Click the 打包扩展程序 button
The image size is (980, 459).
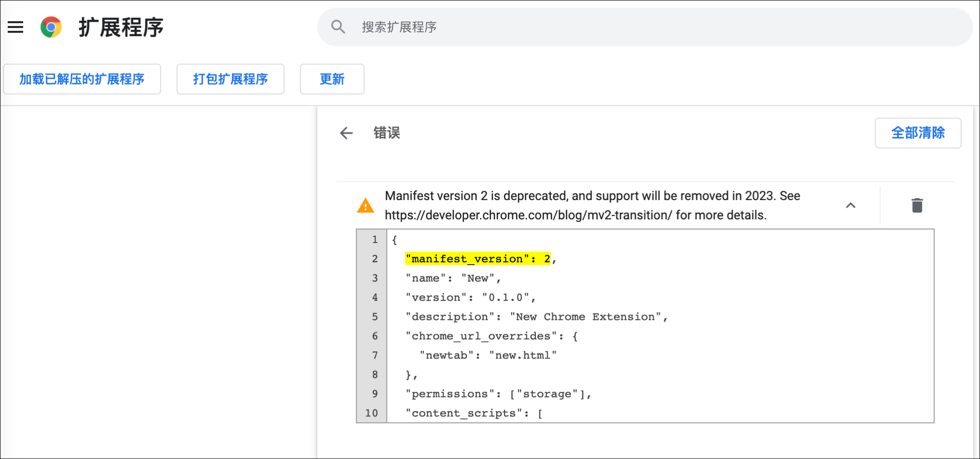point(230,79)
